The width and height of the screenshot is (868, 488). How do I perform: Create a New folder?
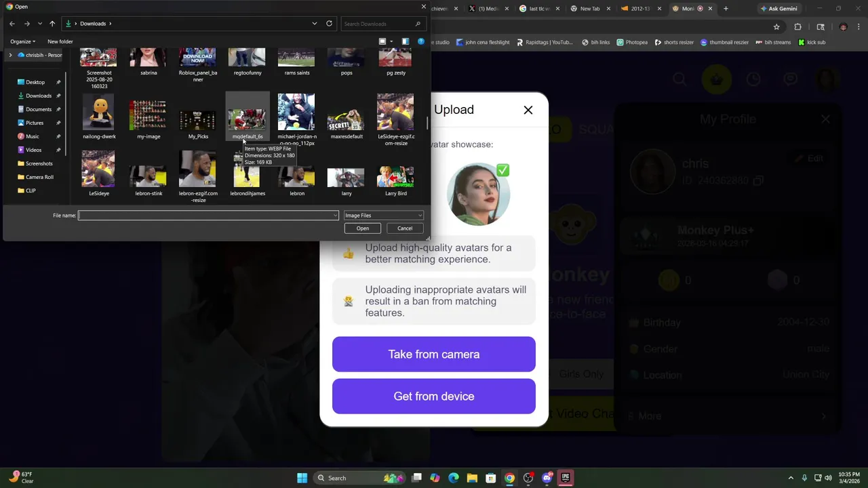60,41
